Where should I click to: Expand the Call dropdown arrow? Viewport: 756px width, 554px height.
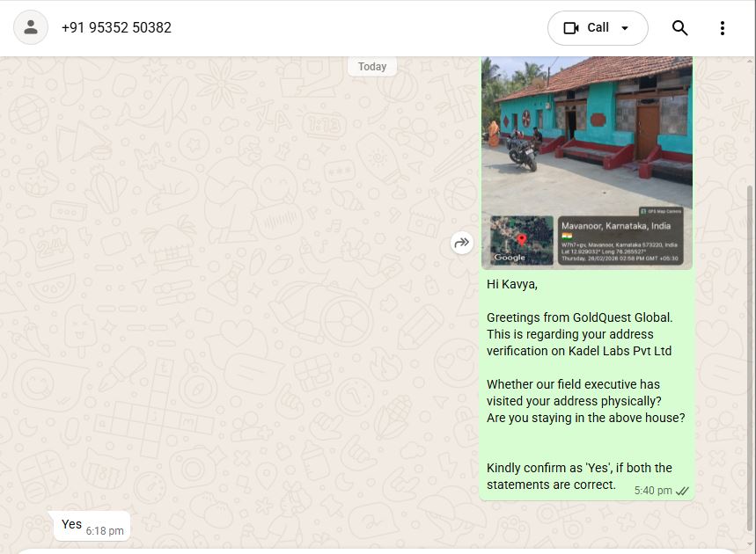coord(625,28)
